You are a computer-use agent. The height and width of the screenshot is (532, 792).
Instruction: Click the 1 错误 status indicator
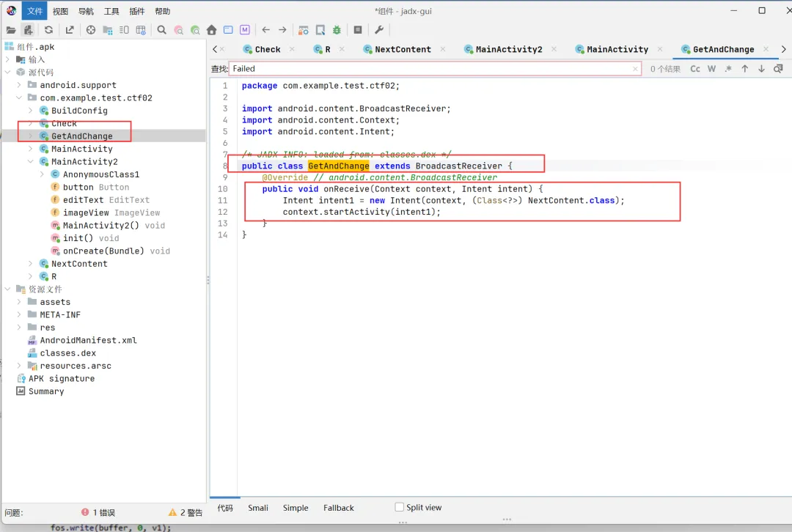[x=98, y=512]
